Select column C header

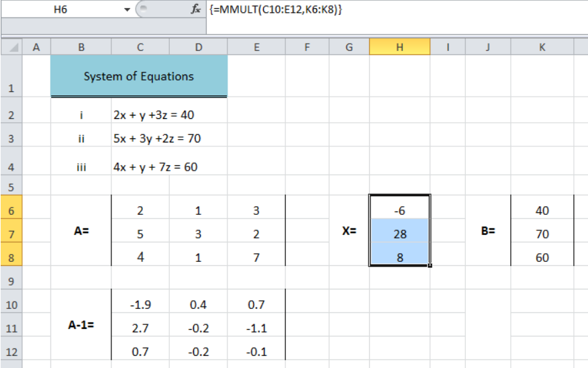[x=140, y=47]
